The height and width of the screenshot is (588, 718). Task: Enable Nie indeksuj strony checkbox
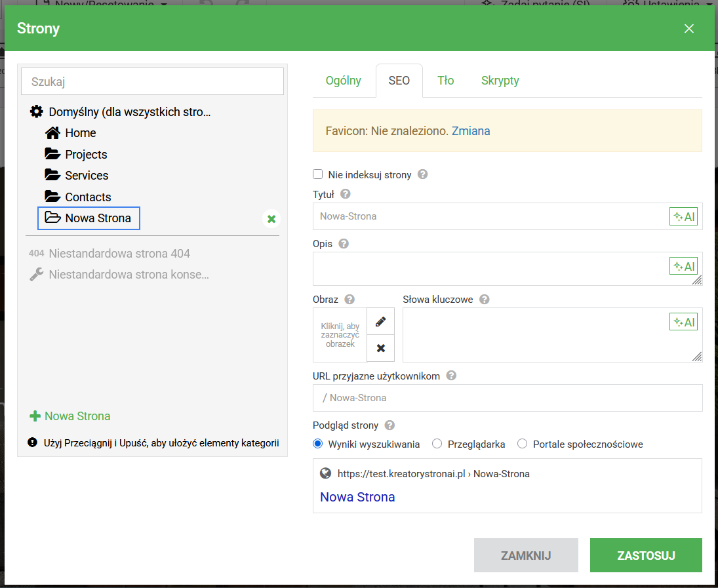pyautogui.click(x=318, y=174)
